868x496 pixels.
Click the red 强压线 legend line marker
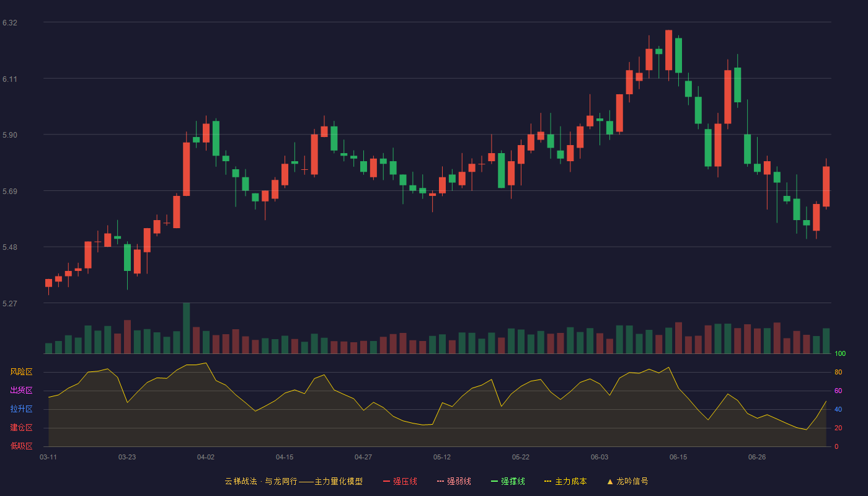pos(386,481)
